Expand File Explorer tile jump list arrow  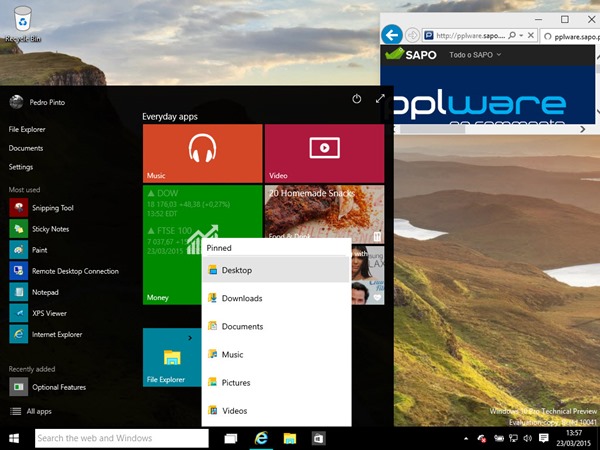point(190,338)
